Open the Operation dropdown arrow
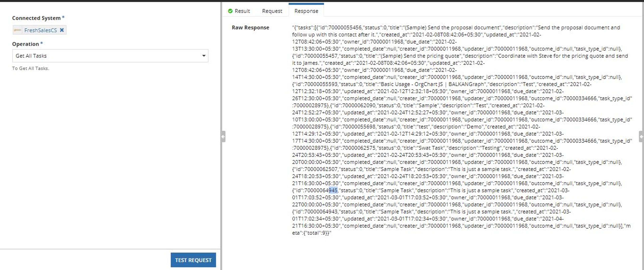 tap(204, 56)
